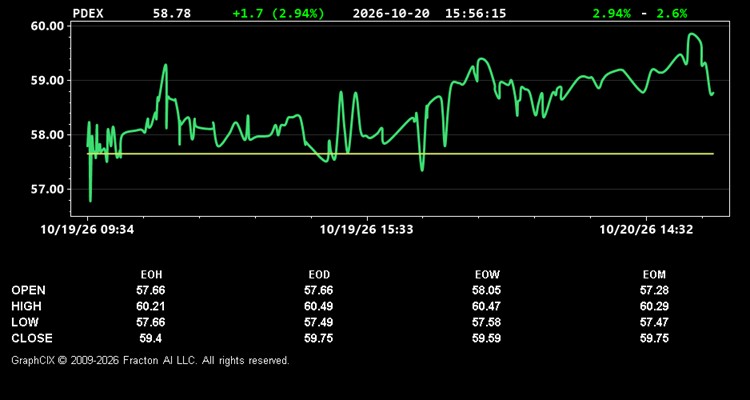Click the EOD high value 60.49
The image size is (750, 400).
[x=319, y=306]
